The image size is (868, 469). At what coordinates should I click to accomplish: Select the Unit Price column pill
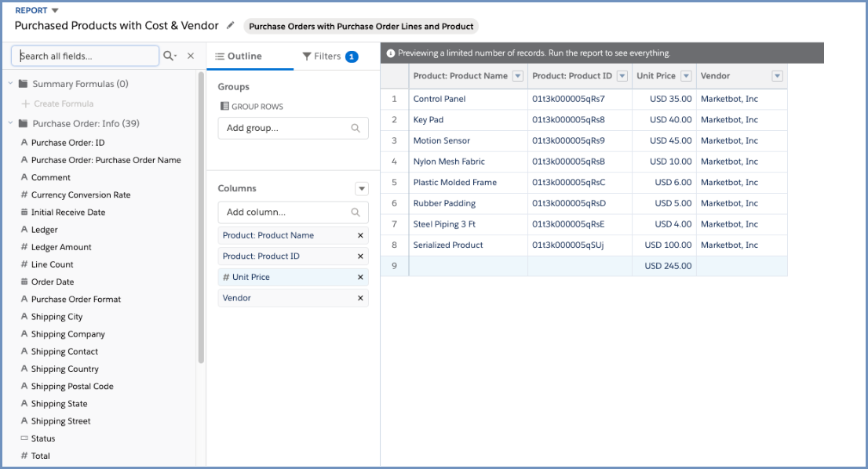[x=293, y=277]
